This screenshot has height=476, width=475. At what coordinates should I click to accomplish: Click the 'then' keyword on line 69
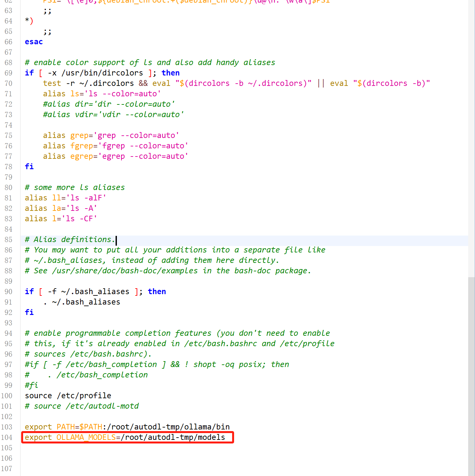171,73
